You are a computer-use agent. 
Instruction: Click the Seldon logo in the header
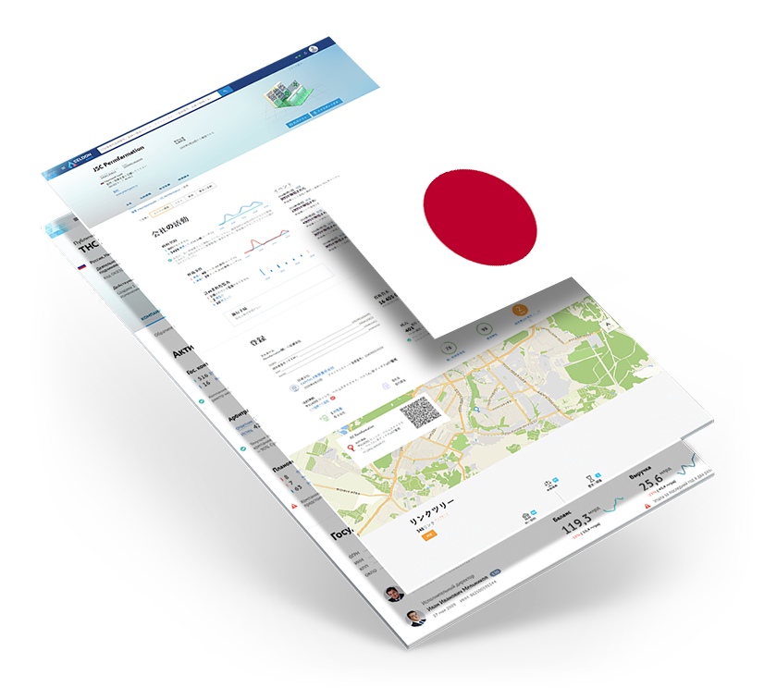(80, 159)
